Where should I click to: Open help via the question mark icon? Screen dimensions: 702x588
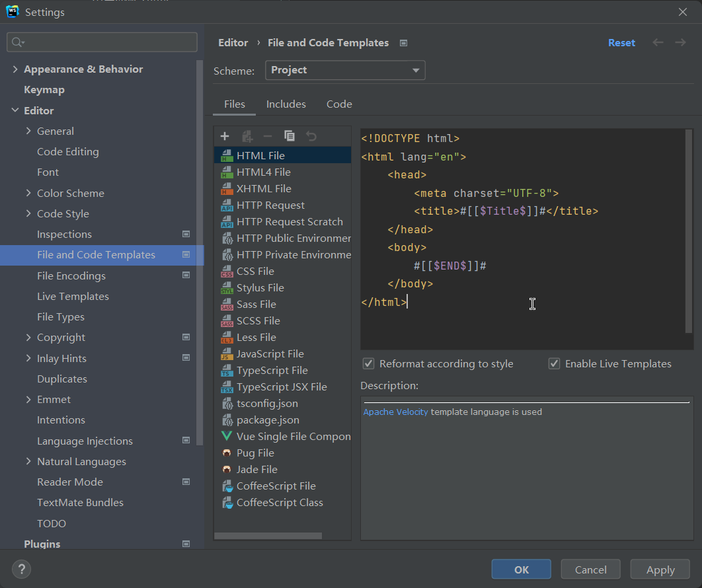pos(21,569)
